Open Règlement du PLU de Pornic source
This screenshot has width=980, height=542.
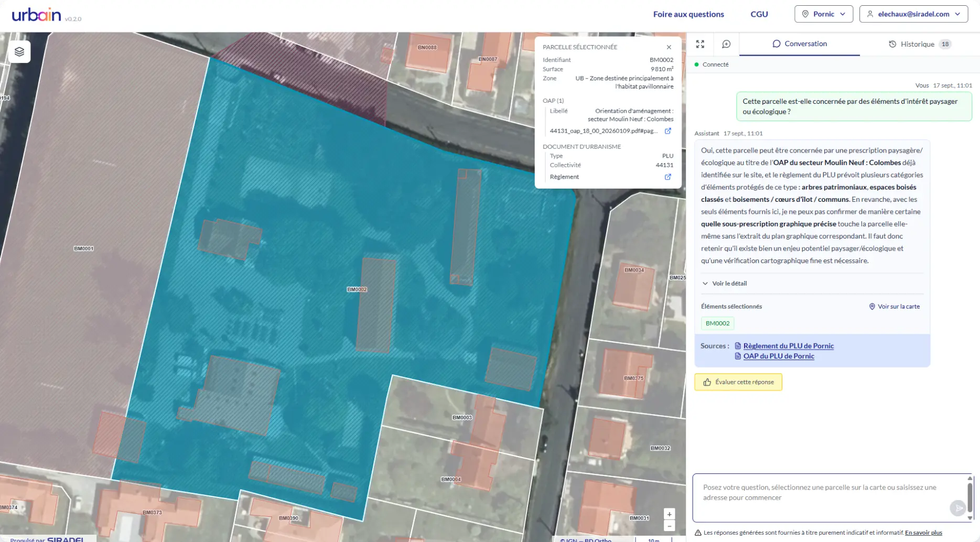click(x=788, y=346)
